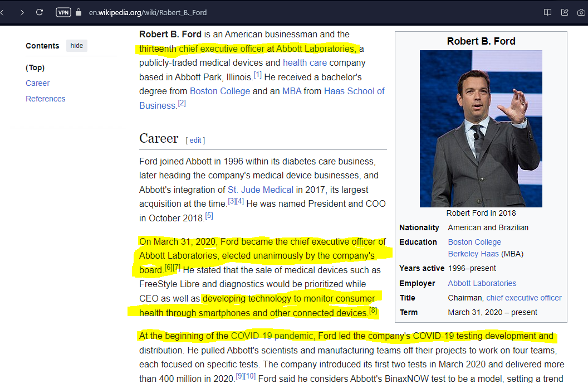This screenshot has width=588, height=383.
Task: Open citation [9] after 400 million
Action: [x=239, y=376]
